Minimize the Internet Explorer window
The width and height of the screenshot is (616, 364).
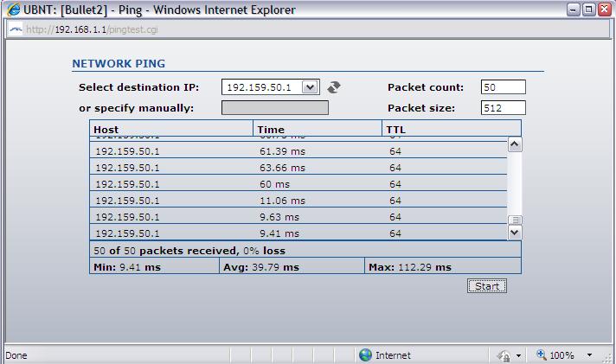pyautogui.click(x=574, y=10)
